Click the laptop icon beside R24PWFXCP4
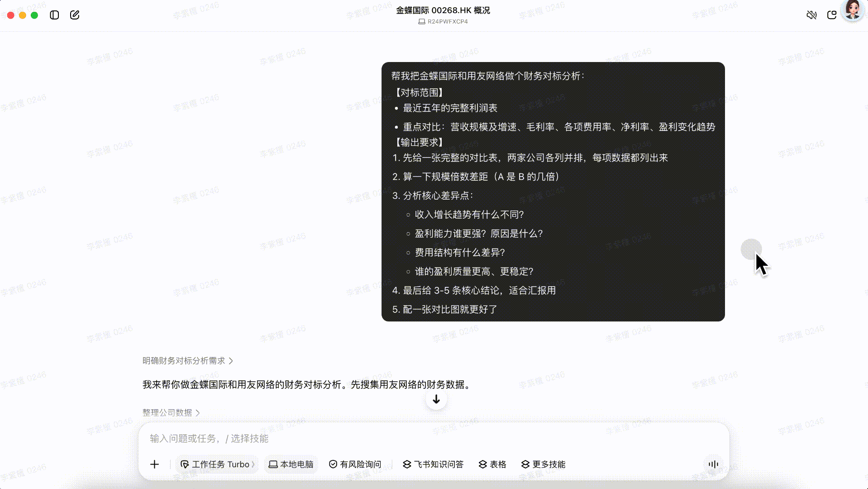868x489 pixels. click(421, 21)
